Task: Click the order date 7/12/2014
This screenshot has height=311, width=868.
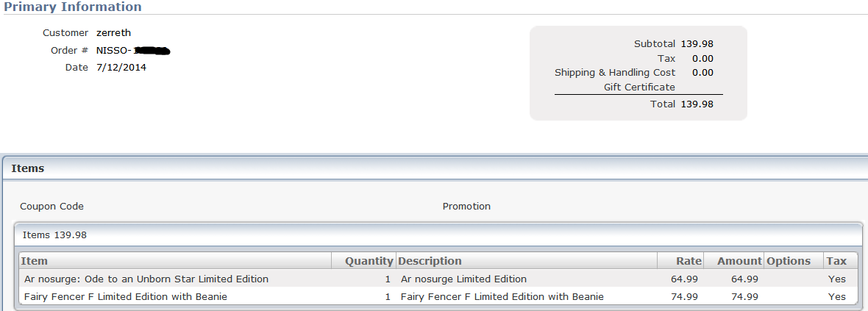Action: pyautogui.click(x=121, y=68)
